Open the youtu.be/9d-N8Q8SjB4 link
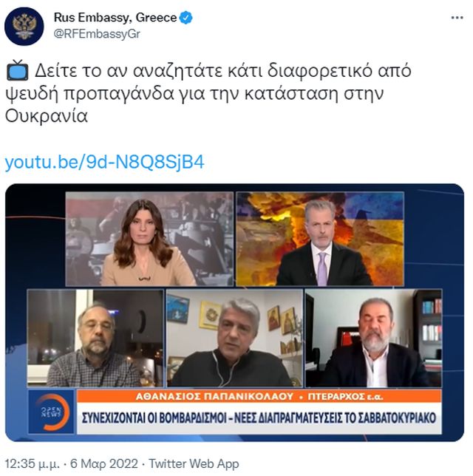The height and width of the screenshot is (476, 473). click(x=105, y=162)
